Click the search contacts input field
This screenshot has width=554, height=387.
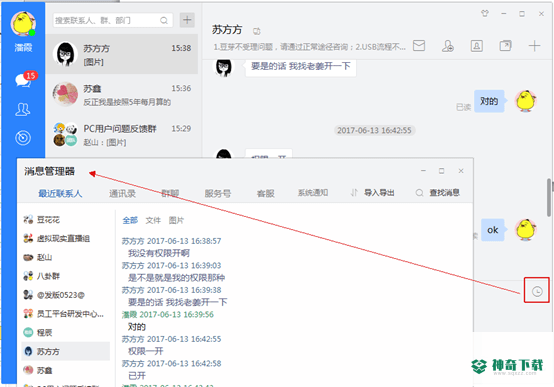[113, 20]
